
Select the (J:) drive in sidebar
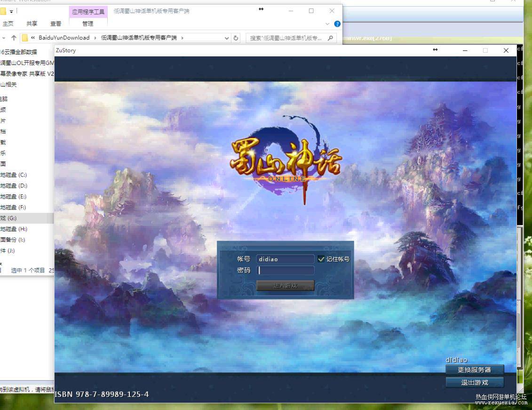8,251
